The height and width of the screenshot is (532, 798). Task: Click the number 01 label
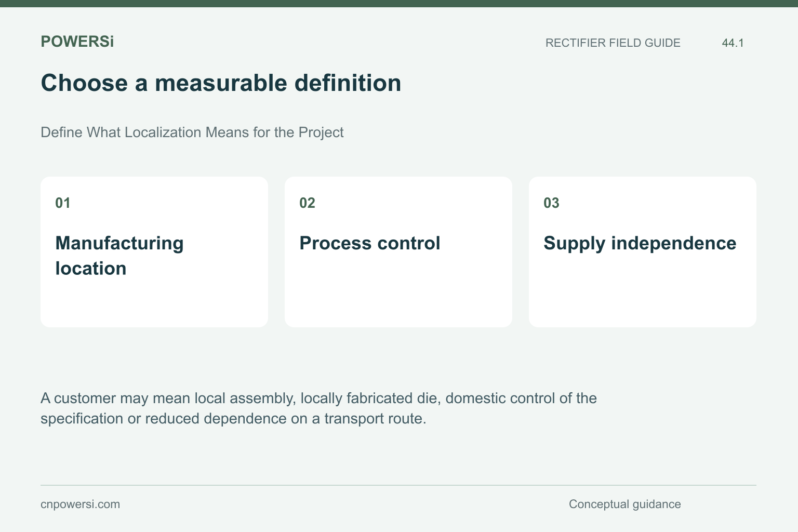coord(63,203)
